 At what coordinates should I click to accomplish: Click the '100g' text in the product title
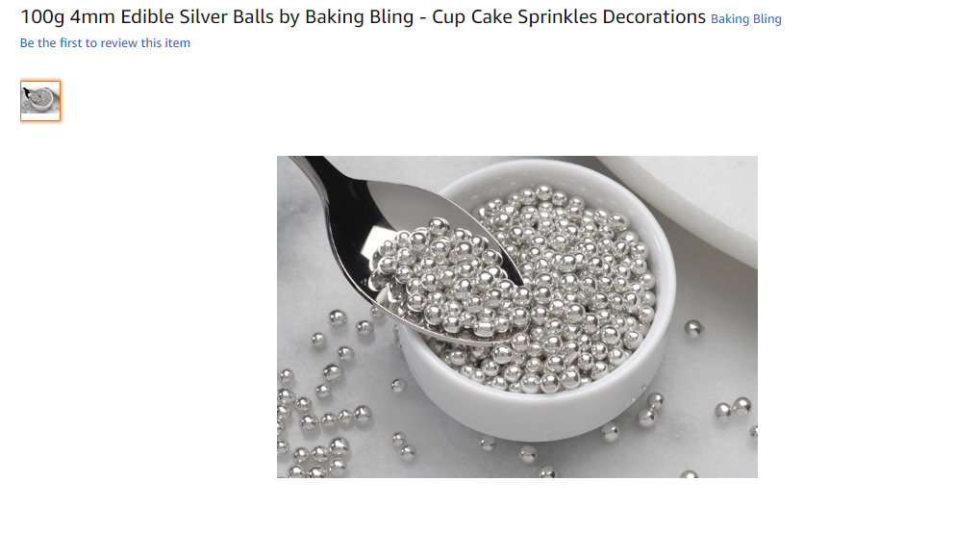pos(42,17)
